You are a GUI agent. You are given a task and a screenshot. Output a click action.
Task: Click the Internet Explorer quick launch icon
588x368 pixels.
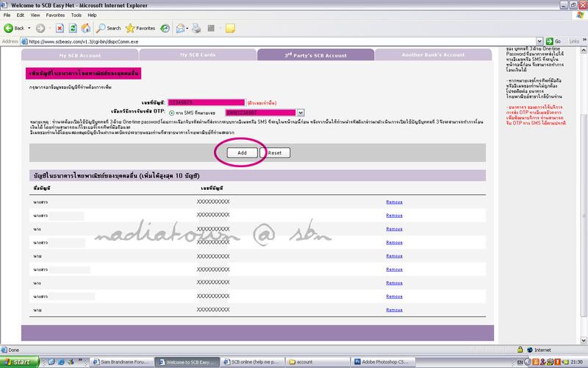pos(61,362)
